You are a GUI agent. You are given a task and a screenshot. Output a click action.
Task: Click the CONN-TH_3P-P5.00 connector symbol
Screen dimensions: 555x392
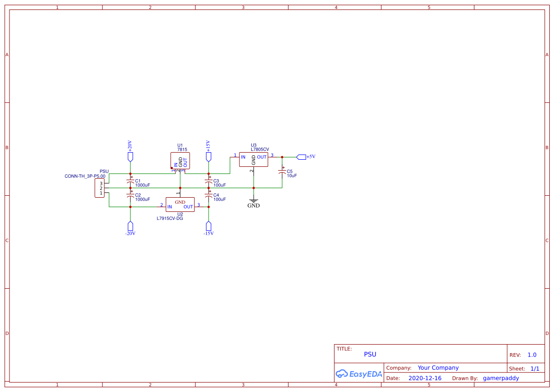click(x=100, y=187)
